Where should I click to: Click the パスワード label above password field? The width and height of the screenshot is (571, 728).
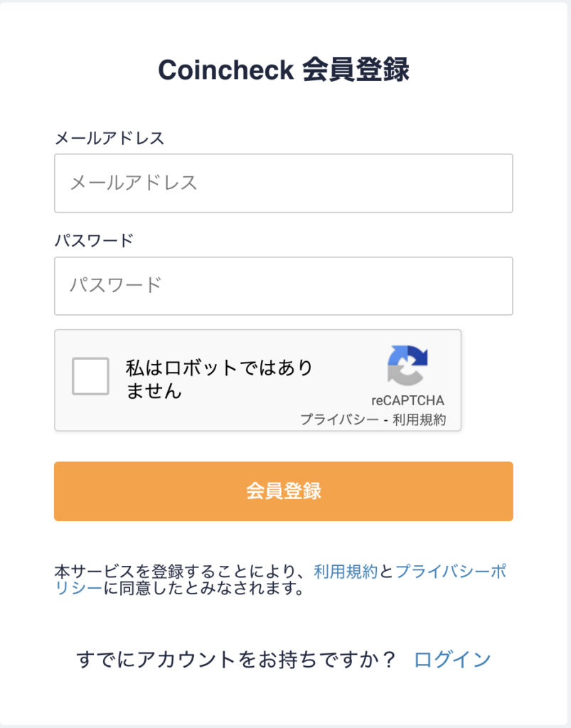(x=95, y=240)
